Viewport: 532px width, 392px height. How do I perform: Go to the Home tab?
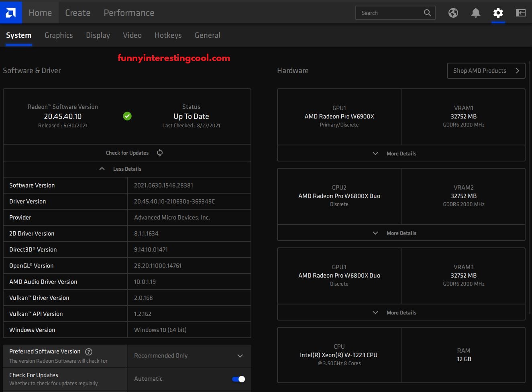pos(40,13)
